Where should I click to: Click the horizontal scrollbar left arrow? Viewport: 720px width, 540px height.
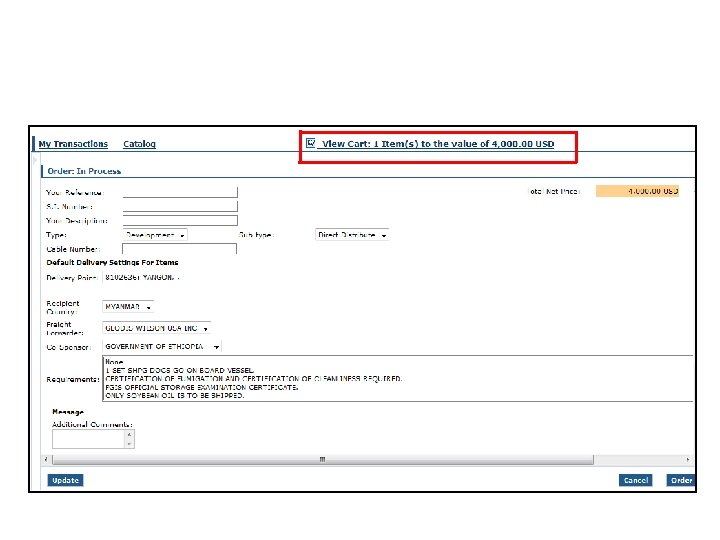pos(46,459)
